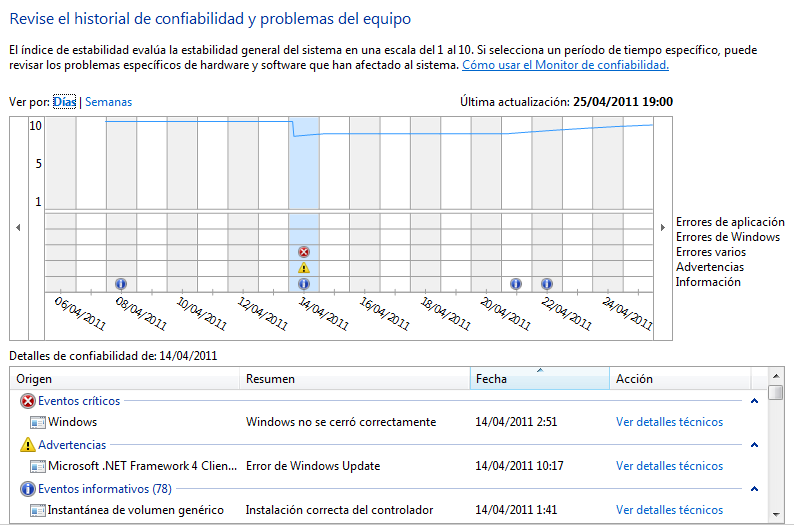Sort list by Origen column header
The image size is (794, 525).
coord(126,379)
